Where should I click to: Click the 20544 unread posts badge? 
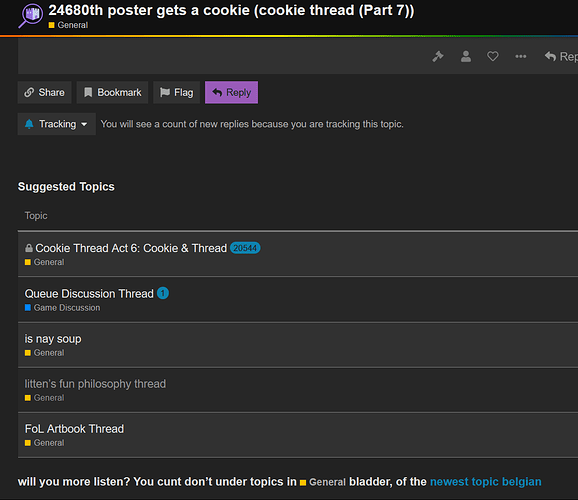click(245, 248)
